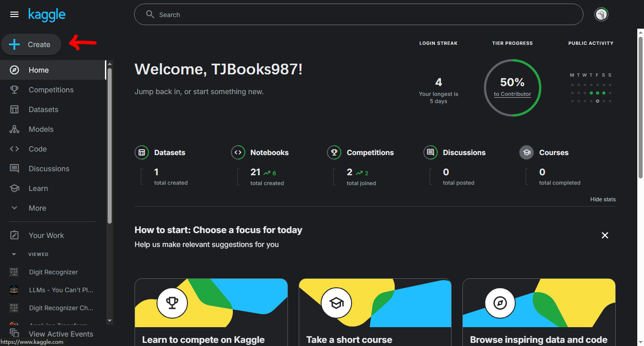Click the Kaggle logo
This screenshot has height=346, width=644.
click(x=47, y=15)
